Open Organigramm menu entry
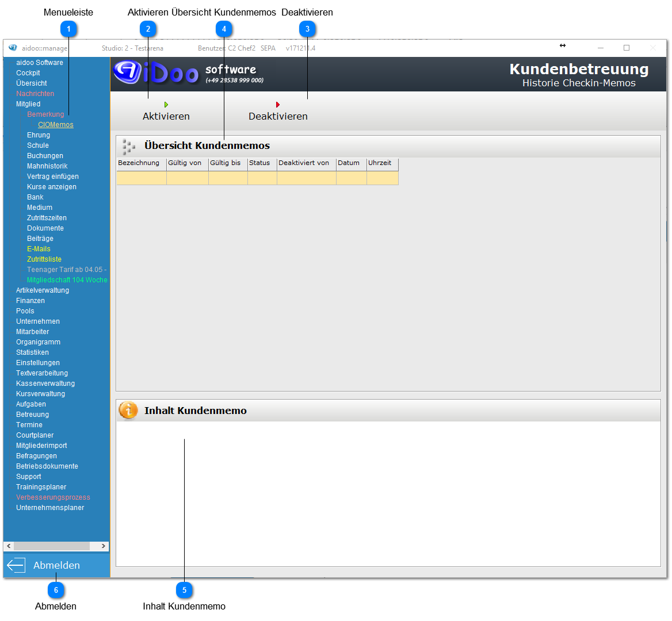Image resolution: width=672 pixels, height=621 pixels. 38,342
